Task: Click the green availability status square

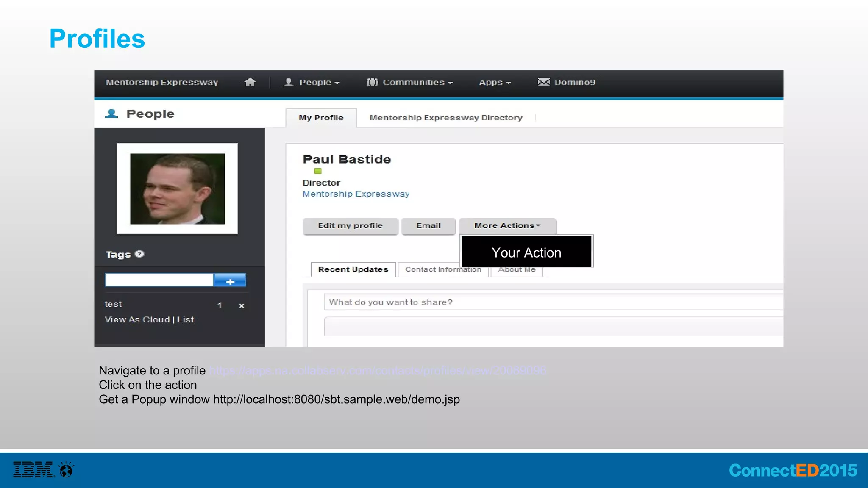Action: tap(317, 171)
